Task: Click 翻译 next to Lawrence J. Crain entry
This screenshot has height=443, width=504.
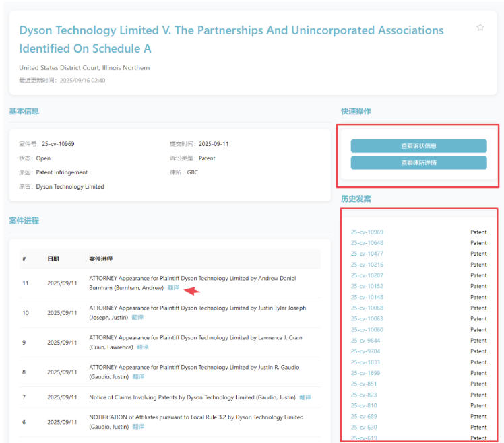Action: coord(142,347)
